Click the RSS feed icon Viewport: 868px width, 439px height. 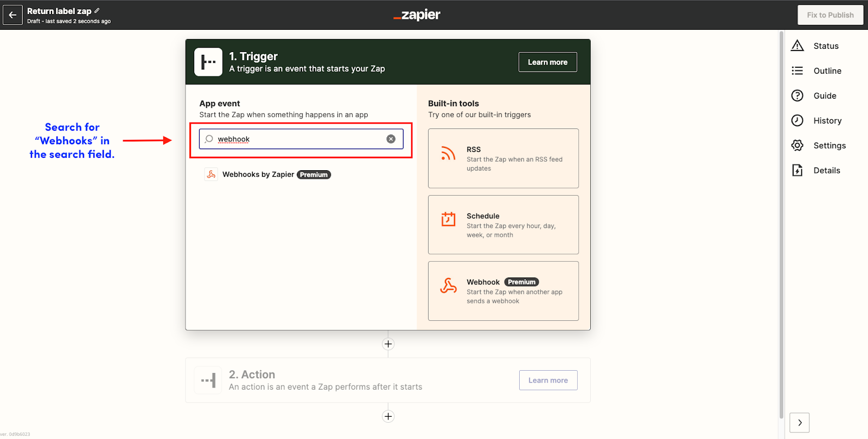pos(448,153)
